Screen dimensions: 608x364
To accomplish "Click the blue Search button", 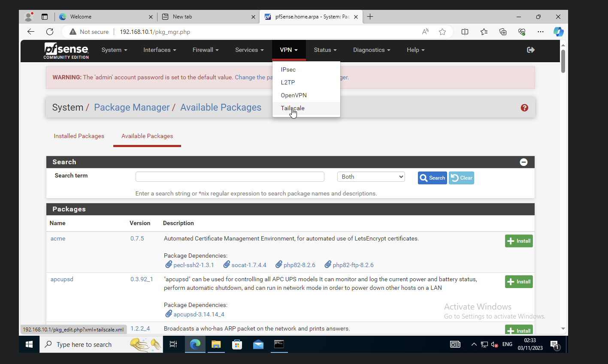I will pos(433,178).
